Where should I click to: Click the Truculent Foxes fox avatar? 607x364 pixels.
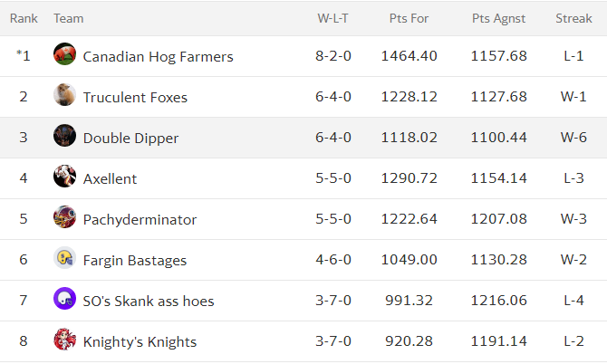click(x=64, y=94)
